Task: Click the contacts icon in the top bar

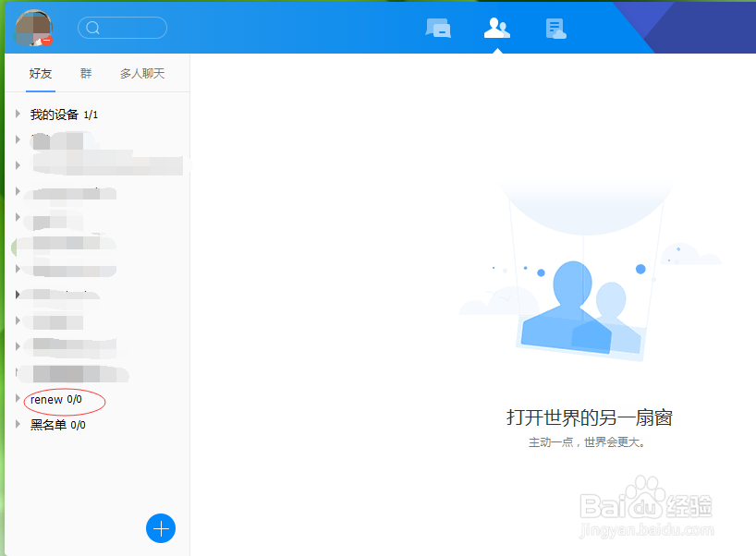Action: [x=496, y=28]
